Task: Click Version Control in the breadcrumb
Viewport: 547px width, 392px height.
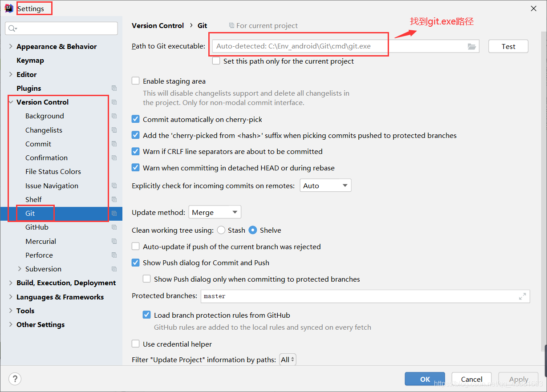Action: click(158, 25)
